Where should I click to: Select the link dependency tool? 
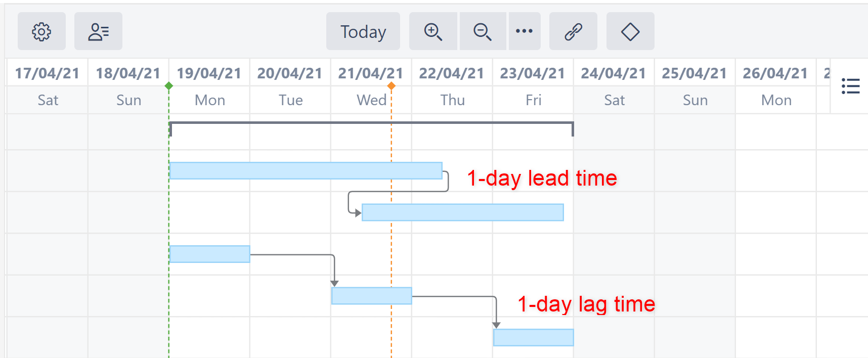[x=573, y=31]
